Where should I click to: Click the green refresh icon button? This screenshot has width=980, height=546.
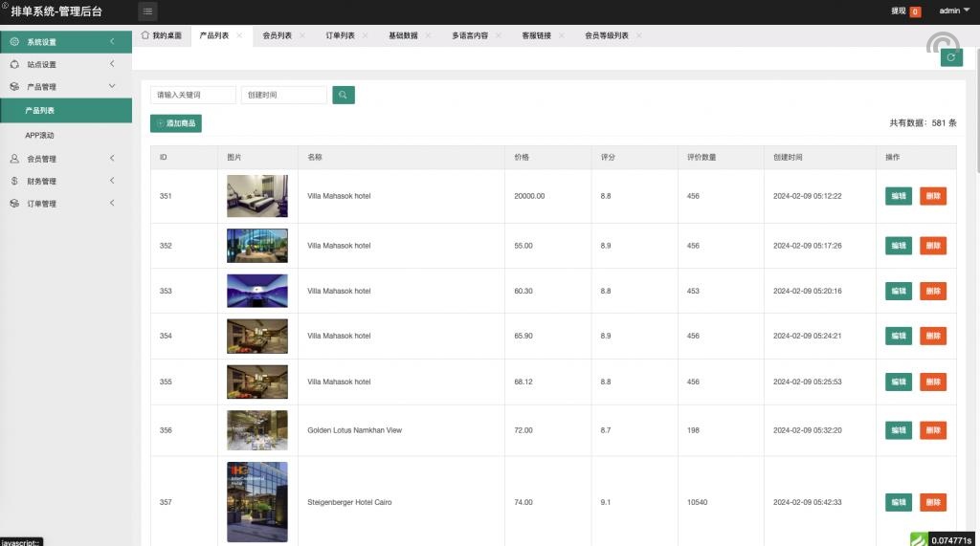(x=950, y=58)
